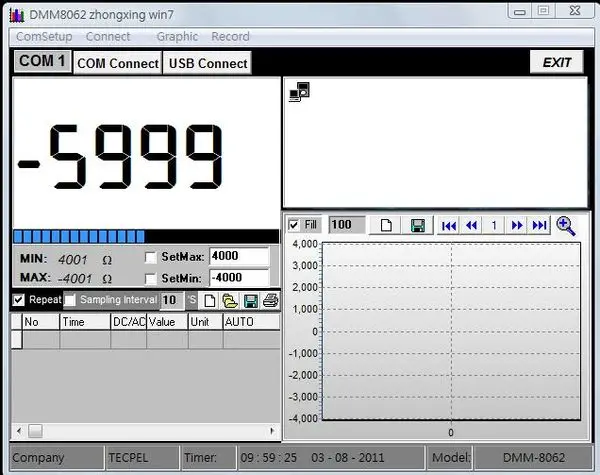Click the DC/AC column header

129,322
